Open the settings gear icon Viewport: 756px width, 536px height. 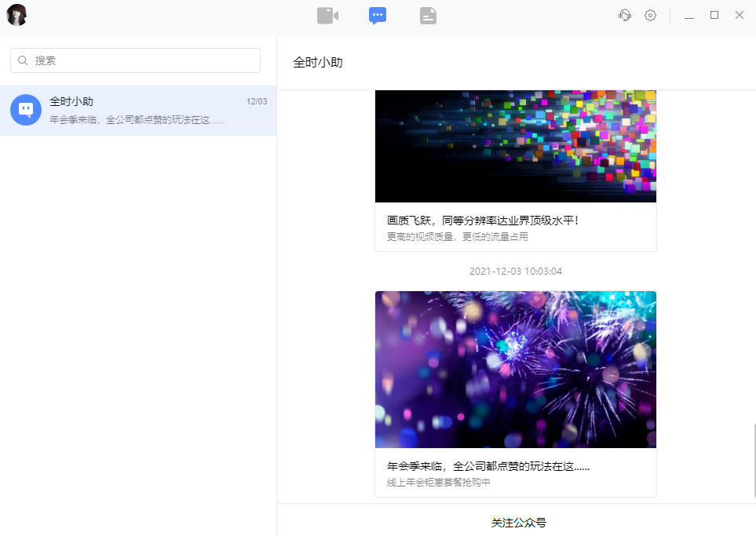click(650, 15)
